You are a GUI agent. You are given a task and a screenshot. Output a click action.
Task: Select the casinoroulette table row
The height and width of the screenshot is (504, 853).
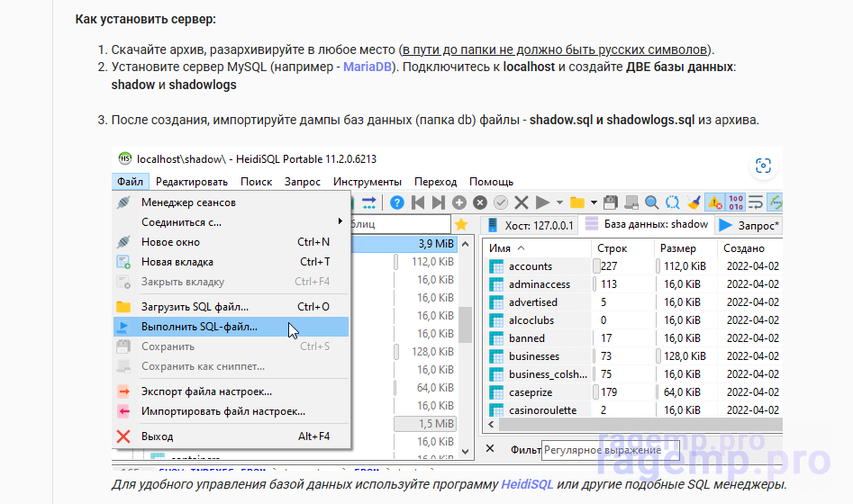point(632,409)
